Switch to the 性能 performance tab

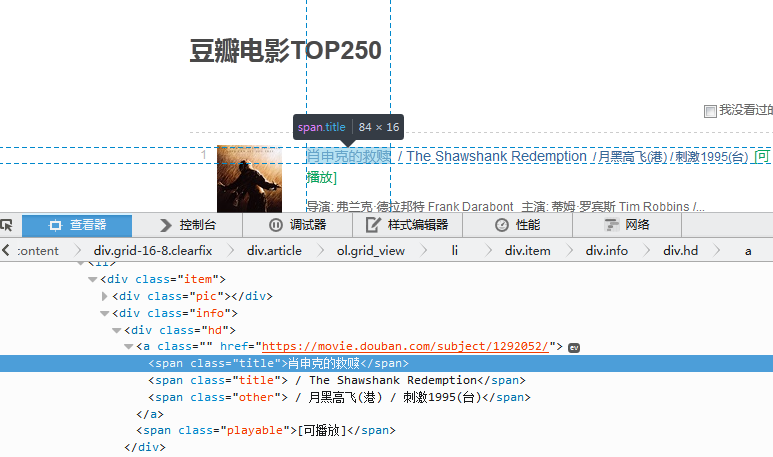pos(518,225)
